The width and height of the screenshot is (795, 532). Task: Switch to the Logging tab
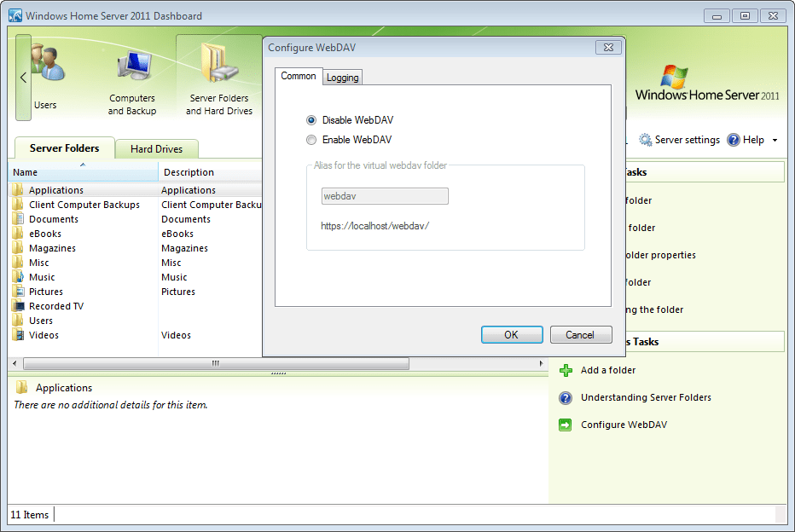tap(341, 77)
